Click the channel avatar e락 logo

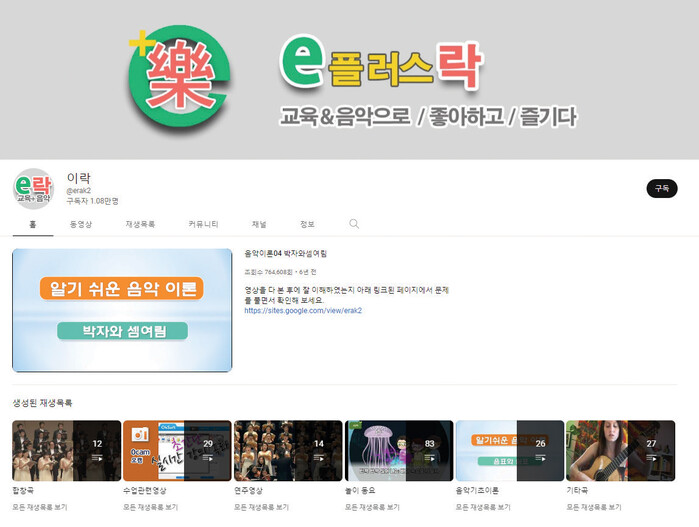[x=33, y=189]
